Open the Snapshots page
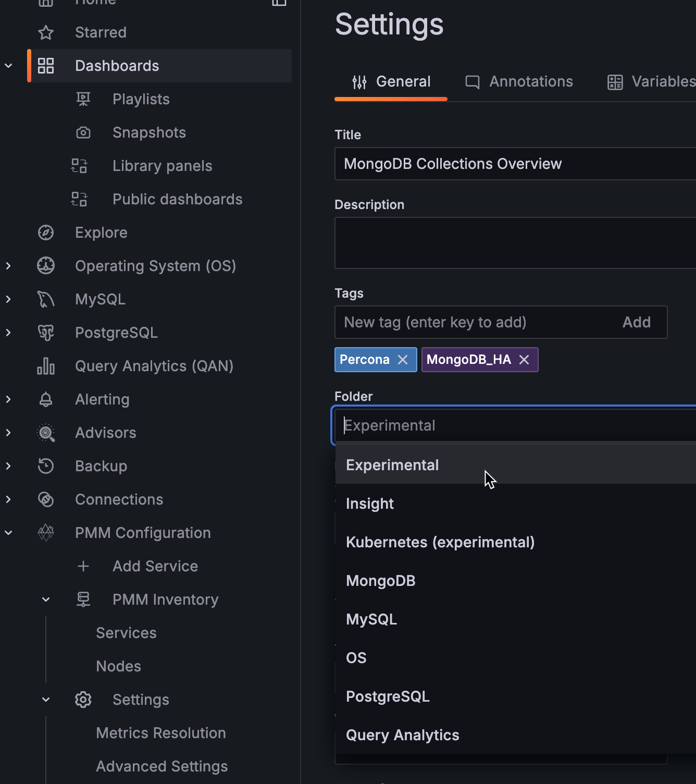 [150, 132]
